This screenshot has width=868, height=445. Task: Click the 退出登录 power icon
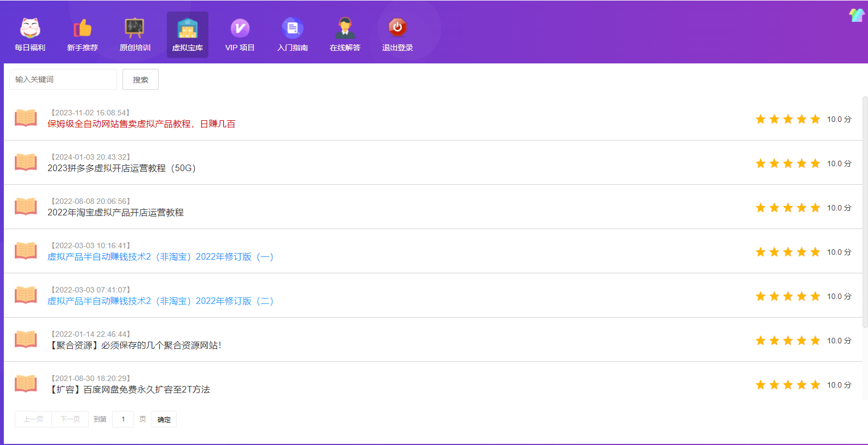[398, 27]
